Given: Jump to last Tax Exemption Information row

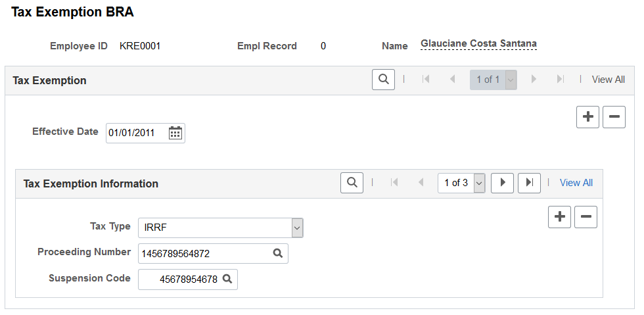Looking at the screenshot, I should [529, 183].
